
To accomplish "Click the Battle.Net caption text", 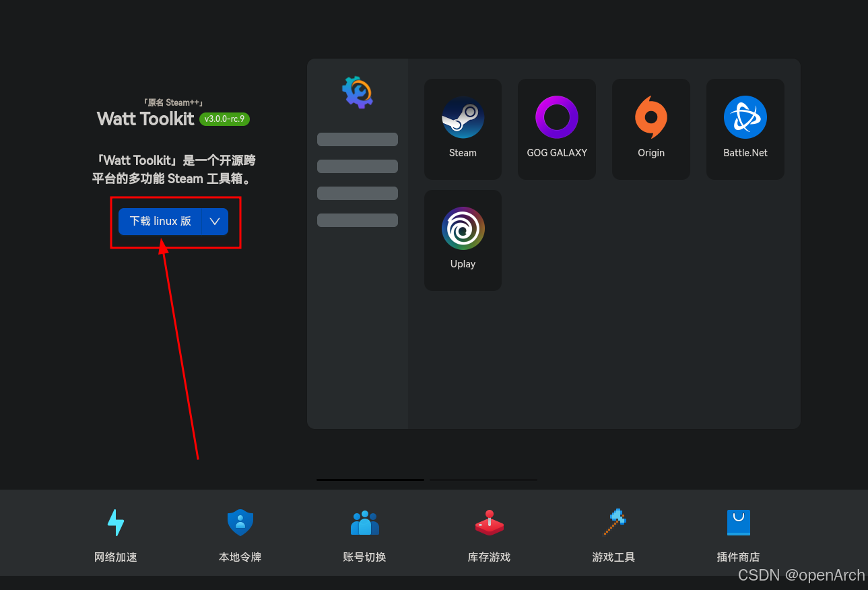I will (x=745, y=153).
